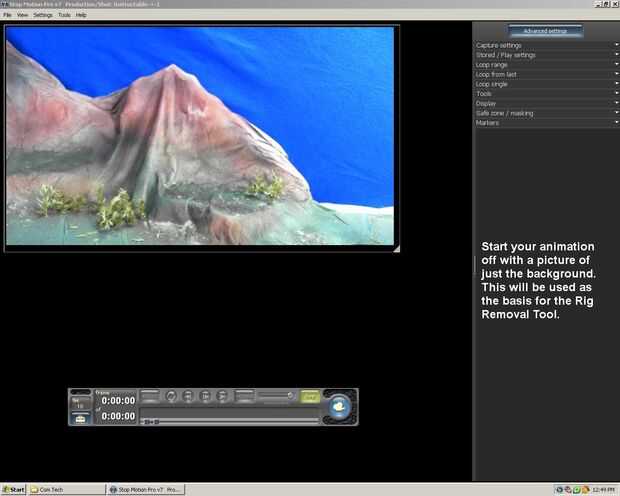Expand Loop range section
The height and width of the screenshot is (496, 620).
(x=546, y=64)
